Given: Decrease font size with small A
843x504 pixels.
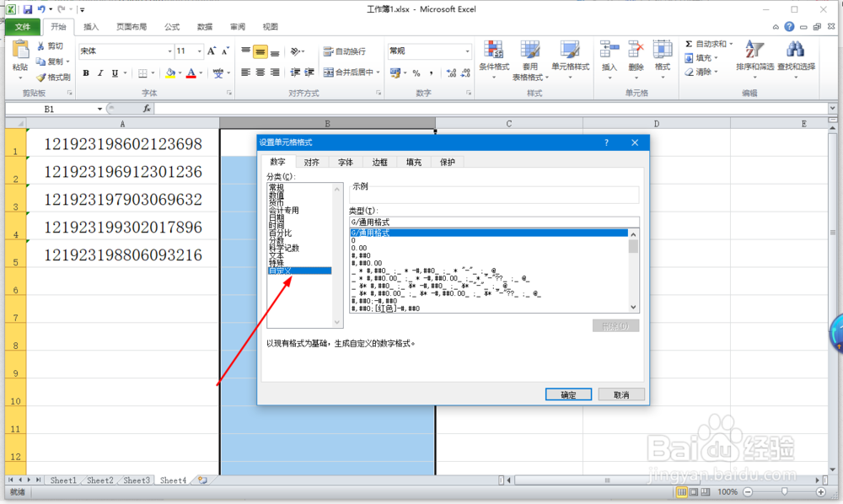Looking at the screenshot, I should (225, 51).
